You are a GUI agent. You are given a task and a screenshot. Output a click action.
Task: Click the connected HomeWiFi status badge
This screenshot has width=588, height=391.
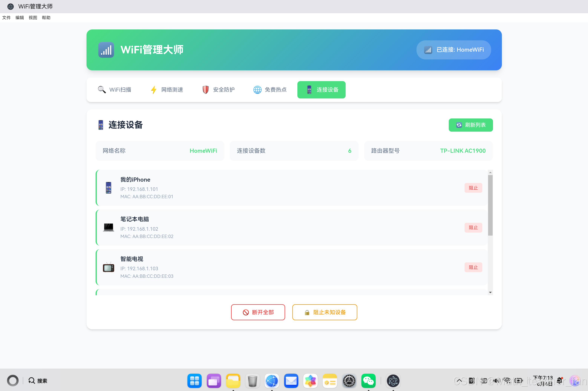click(453, 50)
